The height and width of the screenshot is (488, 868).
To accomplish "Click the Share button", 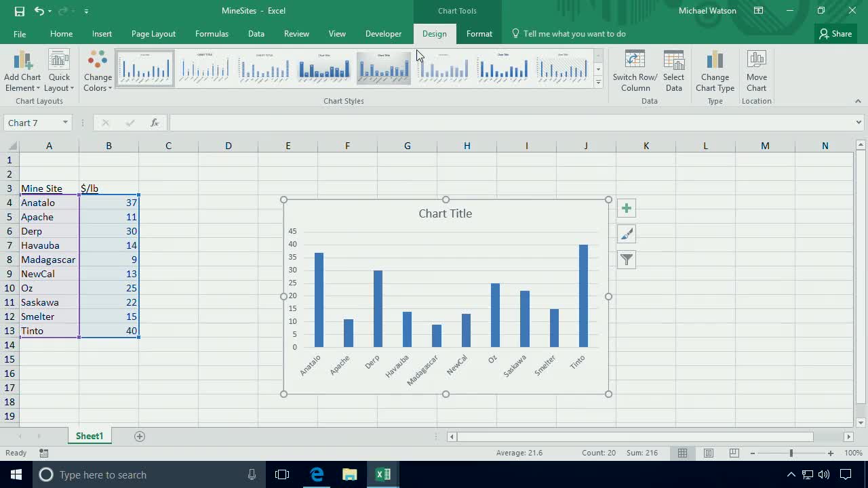I will [x=835, y=33].
